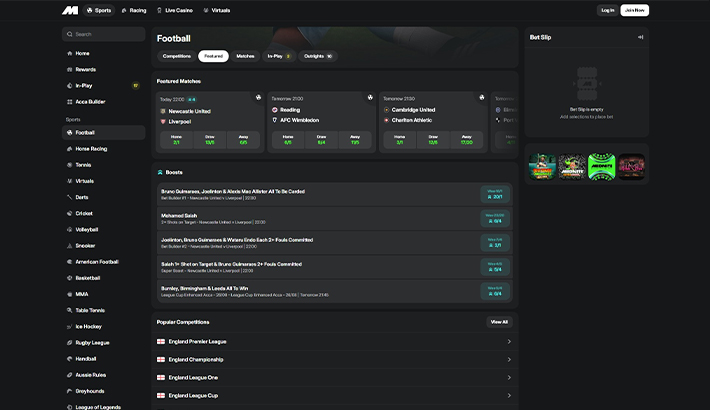The width and height of the screenshot is (710, 410).
Task: Select Snooker in the sports list
Action: [x=104, y=246]
